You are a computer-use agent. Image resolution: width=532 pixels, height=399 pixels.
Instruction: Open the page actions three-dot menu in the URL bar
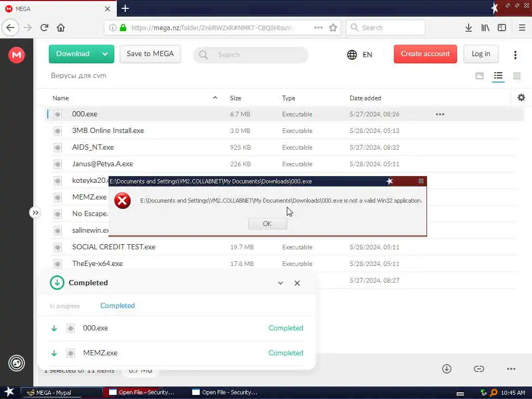[x=318, y=28]
